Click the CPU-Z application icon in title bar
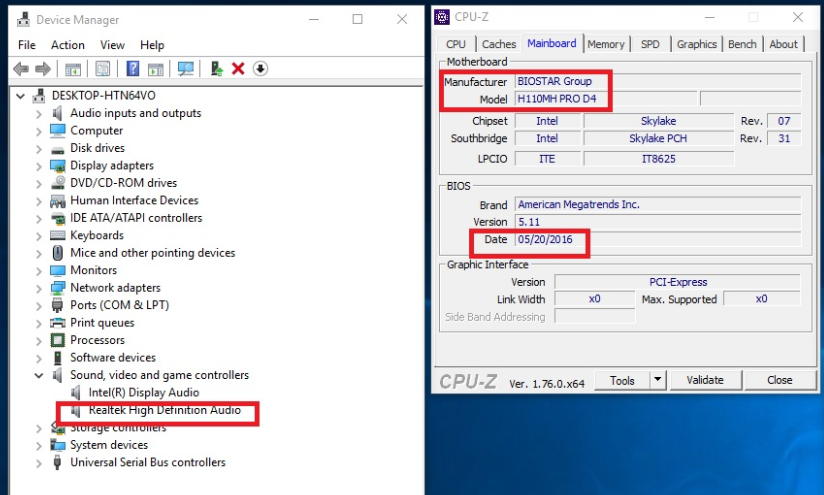The height and width of the screenshot is (495, 824). (442, 17)
